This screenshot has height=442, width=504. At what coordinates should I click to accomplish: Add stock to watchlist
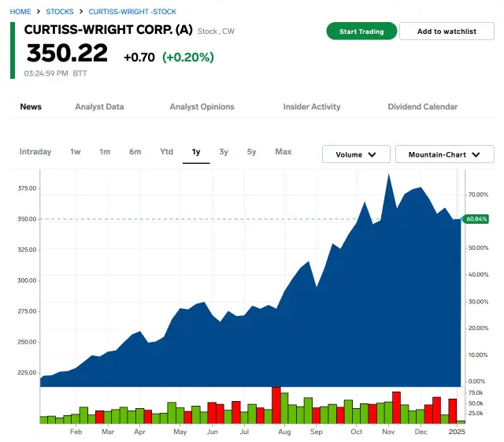(447, 32)
